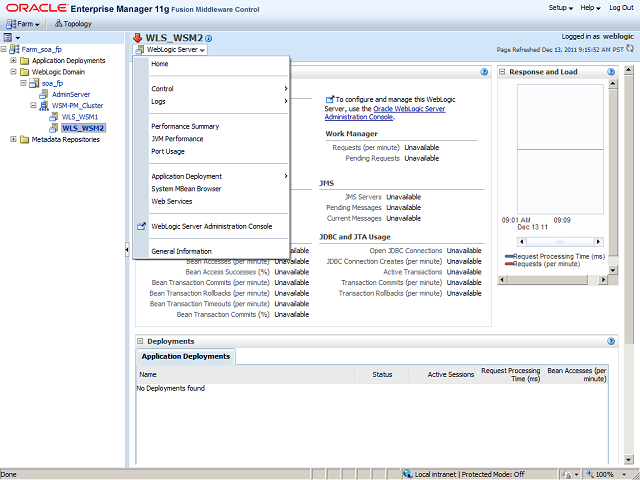Hide the navigation pane using the splitter arrow

click(x=127, y=250)
